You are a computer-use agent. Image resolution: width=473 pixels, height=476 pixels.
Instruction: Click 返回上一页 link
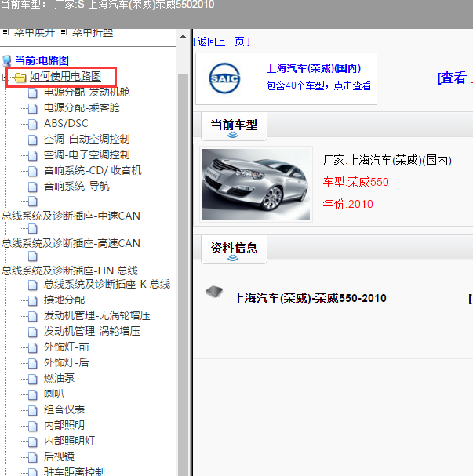click(x=222, y=42)
